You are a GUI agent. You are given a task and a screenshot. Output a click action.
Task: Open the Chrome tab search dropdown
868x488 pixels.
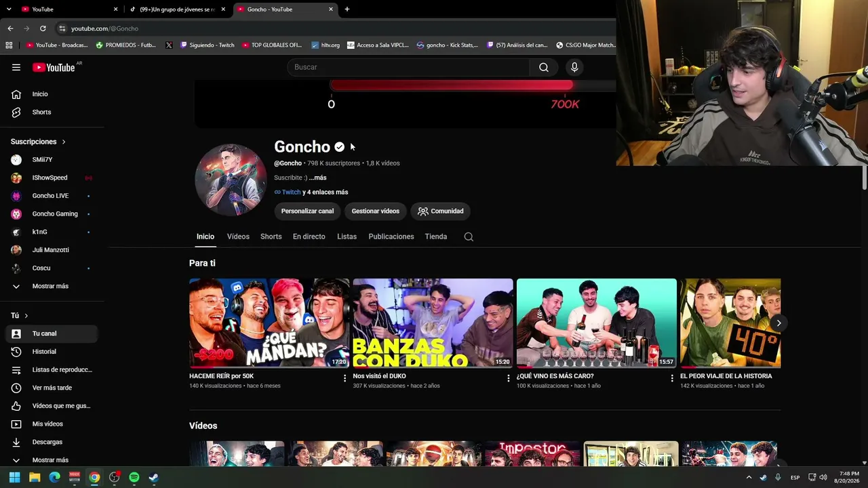[x=9, y=9]
